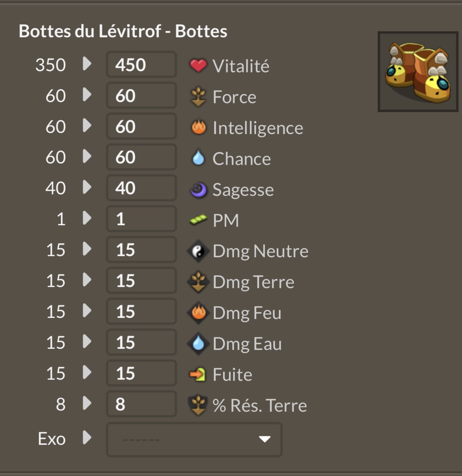Click the Force plant icon
The image size is (462, 476).
[x=198, y=96]
